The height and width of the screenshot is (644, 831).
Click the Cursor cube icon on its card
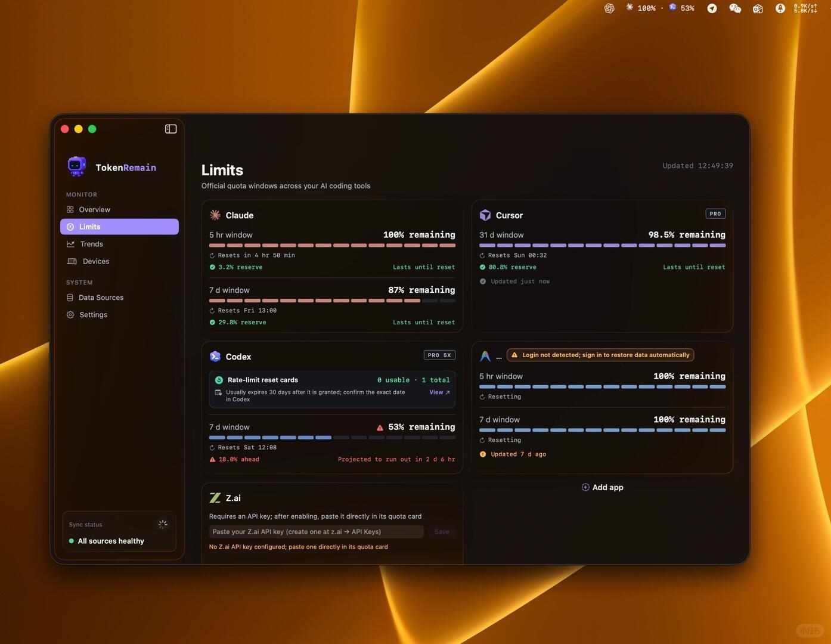point(485,215)
